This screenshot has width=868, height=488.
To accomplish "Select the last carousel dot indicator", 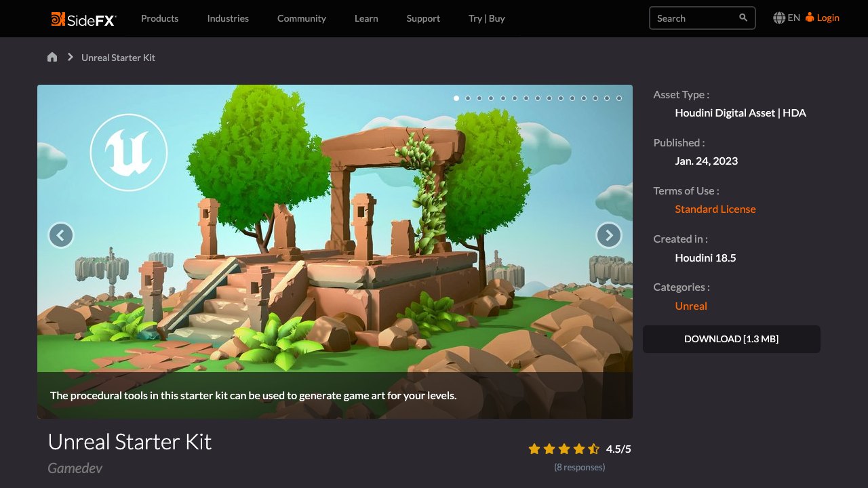I will [619, 98].
